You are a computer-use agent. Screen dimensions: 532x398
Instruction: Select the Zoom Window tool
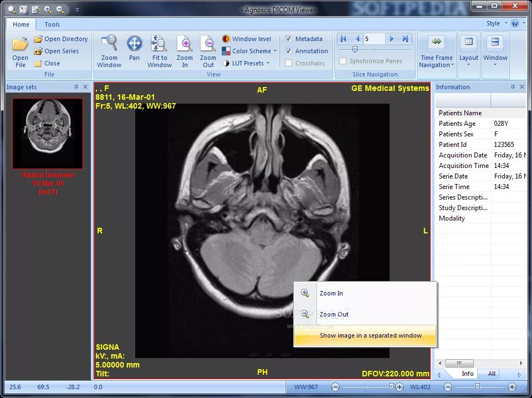point(109,43)
